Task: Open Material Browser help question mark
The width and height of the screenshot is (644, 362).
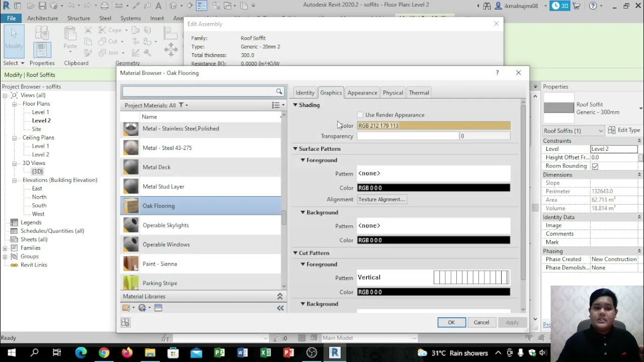Action: point(497,73)
